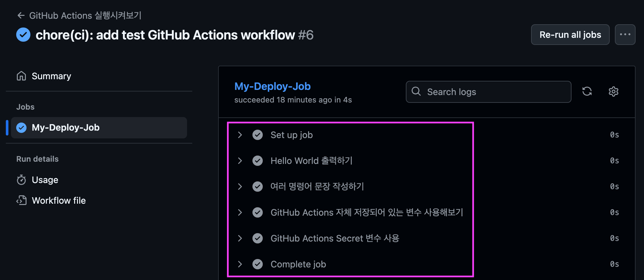Click the Usage stopwatch icon
The image size is (644, 280).
(21, 180)
